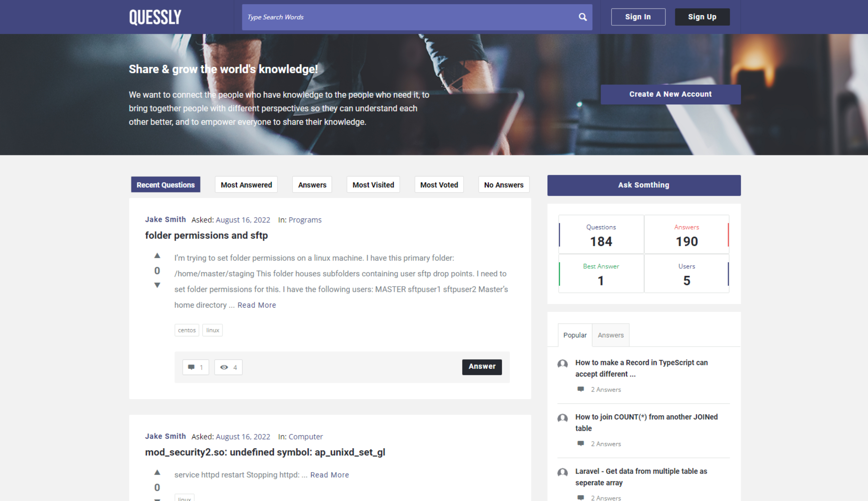This screenshot has height=501, width=868.
Task: Click Create A New Account button
Action: click(670, 94)
